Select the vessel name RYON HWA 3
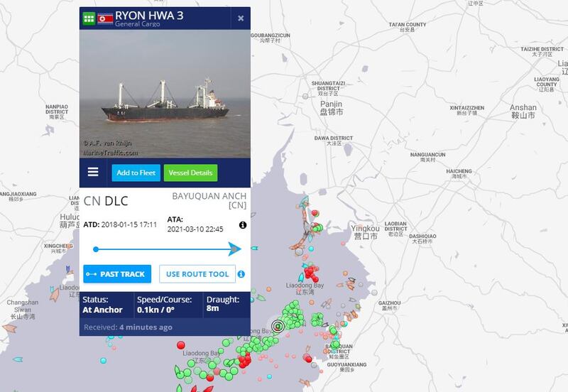The image size is (568, 392). click(149, 16)
